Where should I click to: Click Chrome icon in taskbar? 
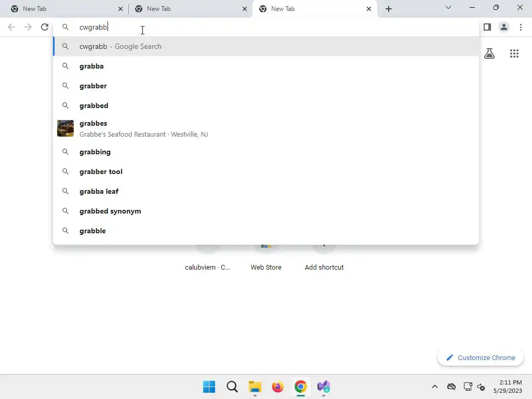301,387
